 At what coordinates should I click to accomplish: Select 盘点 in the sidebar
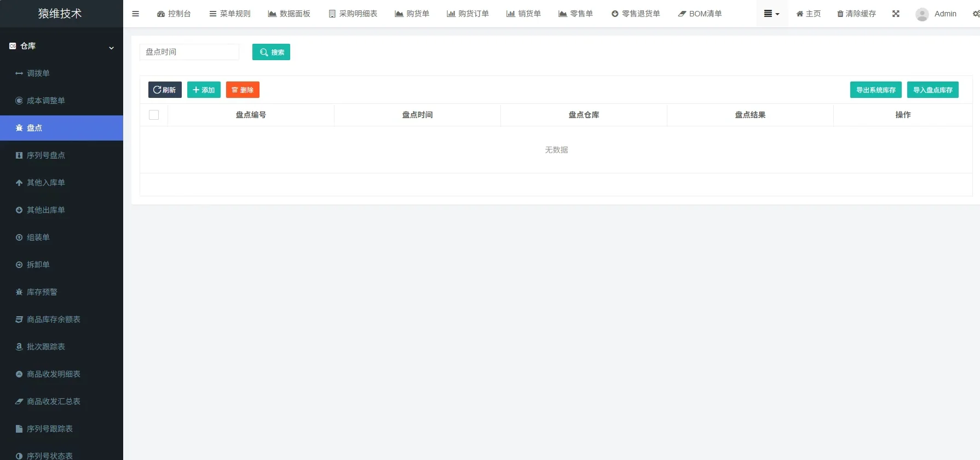pyautogui.click(x=61, y=128)
